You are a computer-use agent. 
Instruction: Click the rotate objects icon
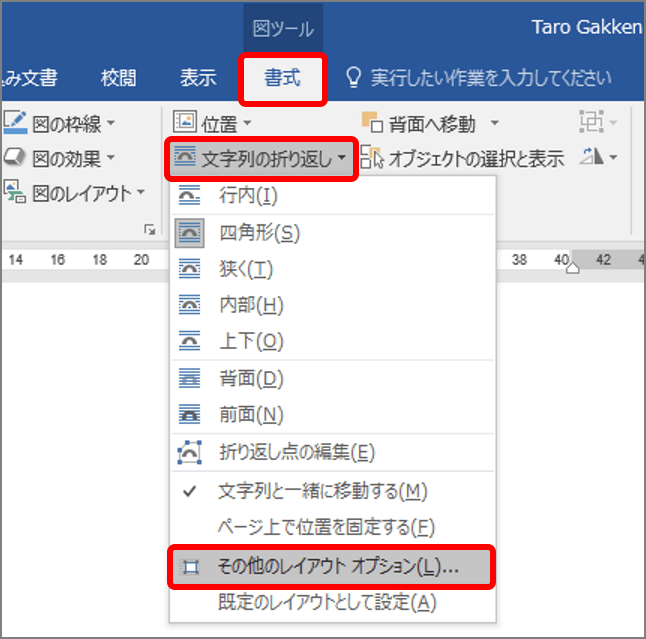pos(592,157)
